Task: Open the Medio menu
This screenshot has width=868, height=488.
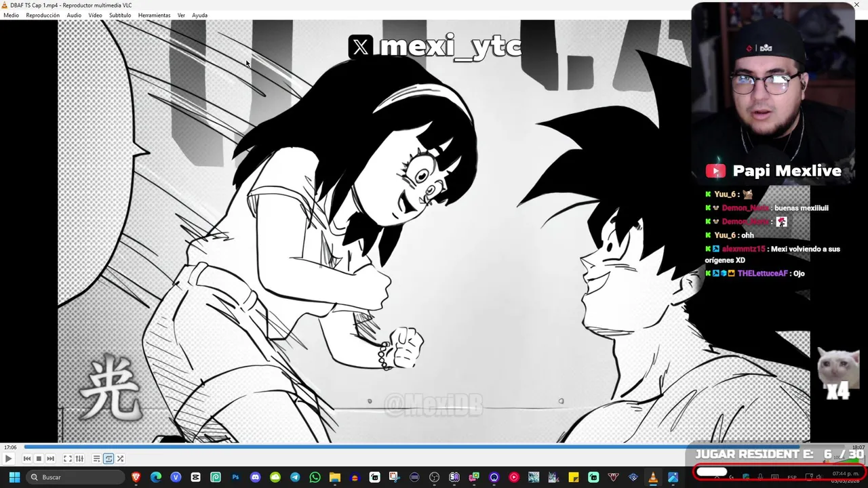Action: point(12,15)
